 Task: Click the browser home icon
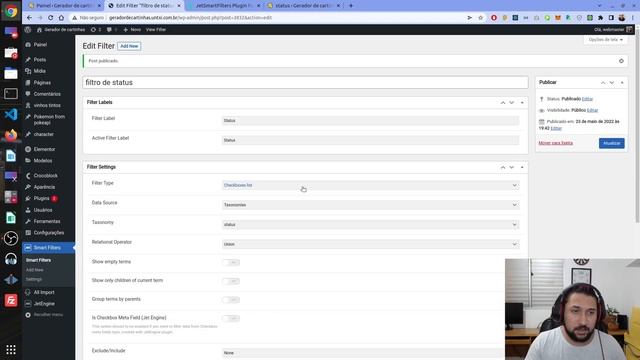click(x=61, y=18)
